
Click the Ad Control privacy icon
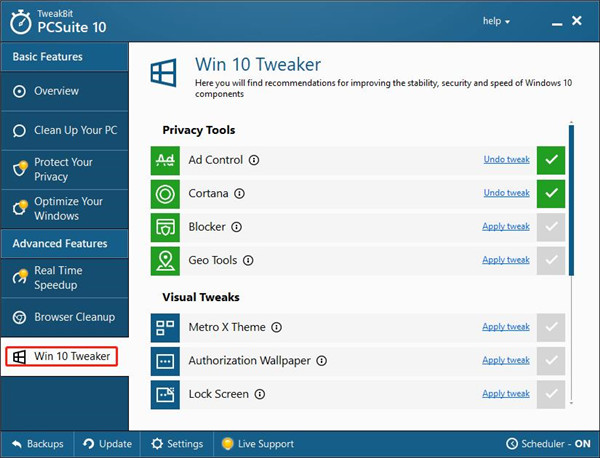click(x=165, y=160)
